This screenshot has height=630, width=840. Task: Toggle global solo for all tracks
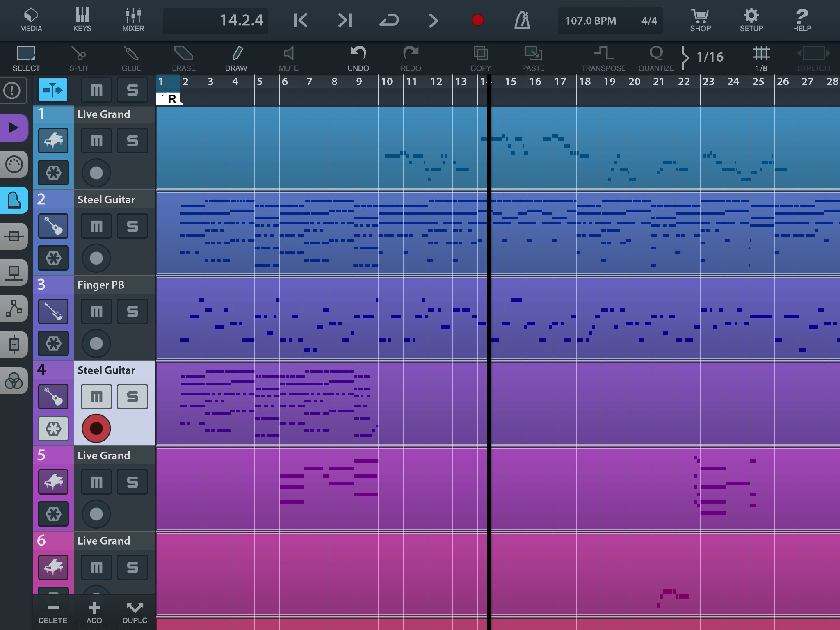pyautogui.click(x=132, y=90)
